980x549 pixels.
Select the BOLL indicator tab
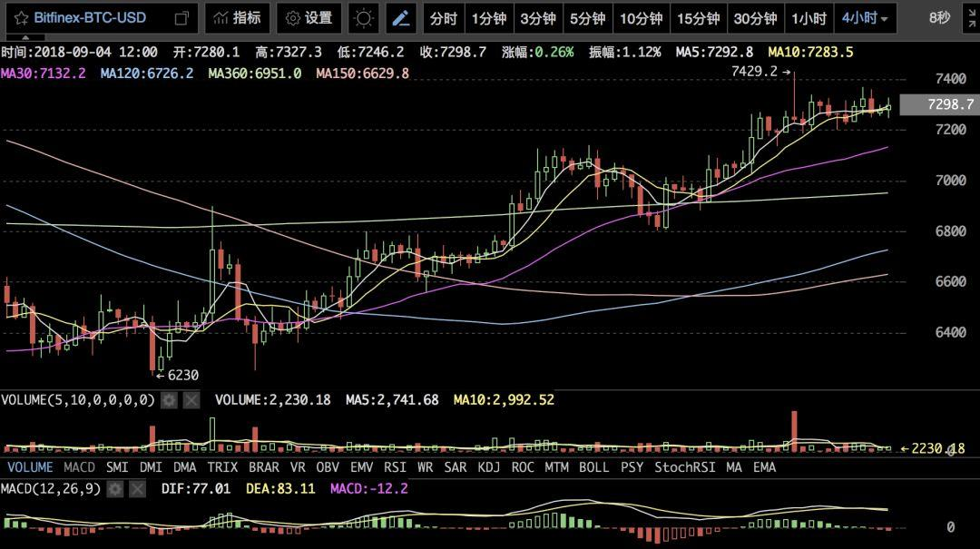[x=593, y=467]
